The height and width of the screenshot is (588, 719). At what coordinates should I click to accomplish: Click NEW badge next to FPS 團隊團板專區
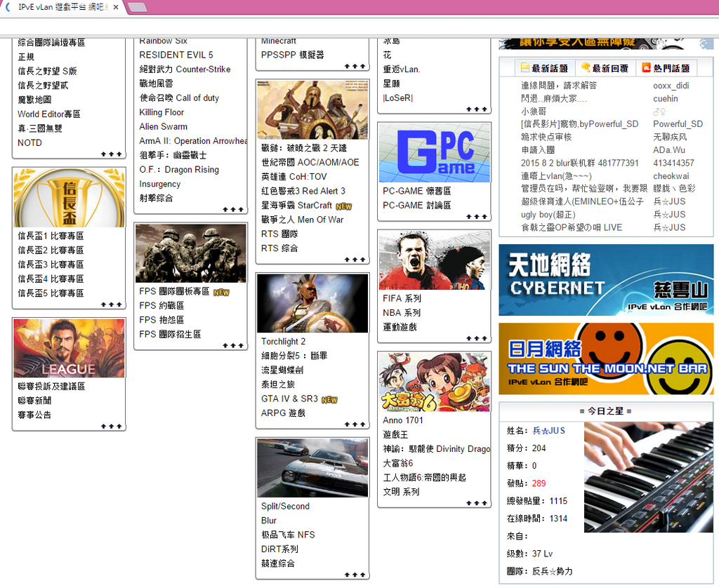[x=221, y=292]
